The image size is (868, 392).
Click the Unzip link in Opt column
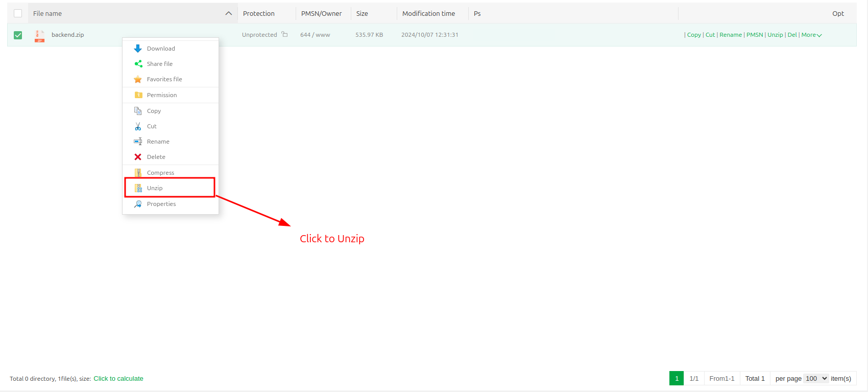[775, 35]
